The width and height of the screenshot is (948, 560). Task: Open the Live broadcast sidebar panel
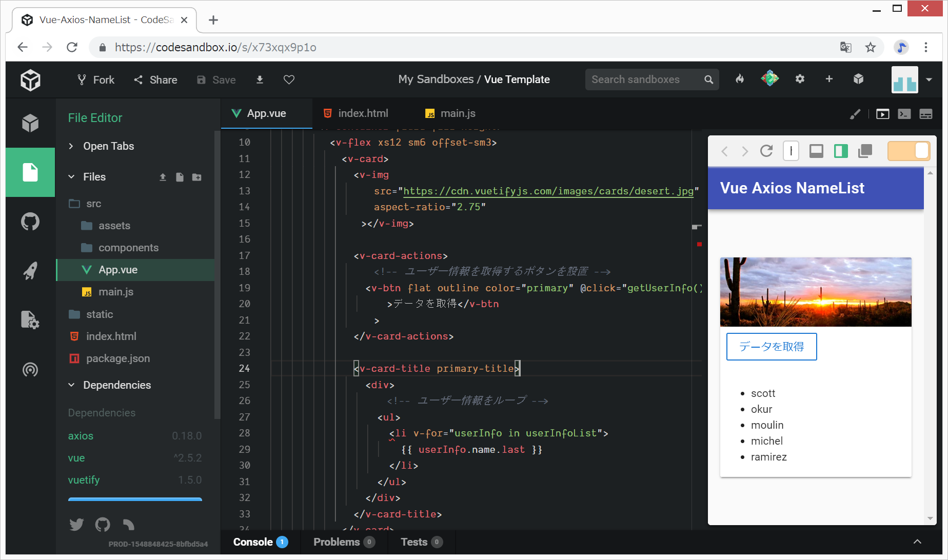tap(30, 369)
